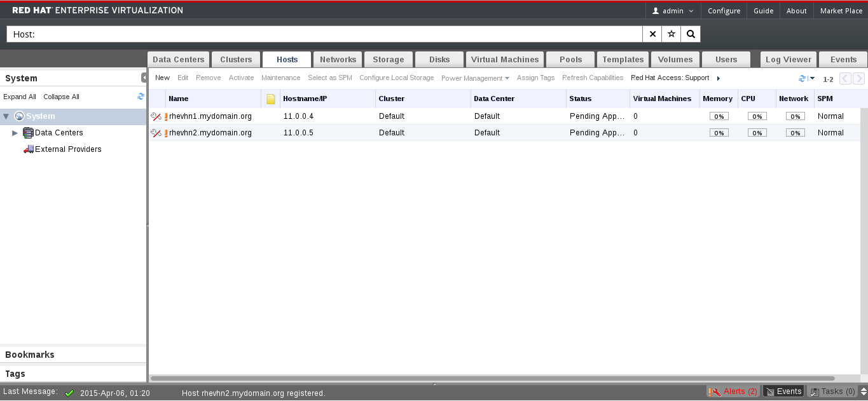Show more toolbar actions with the arrow
This screenshot has width=868, height=401.
tap(719, 78)
